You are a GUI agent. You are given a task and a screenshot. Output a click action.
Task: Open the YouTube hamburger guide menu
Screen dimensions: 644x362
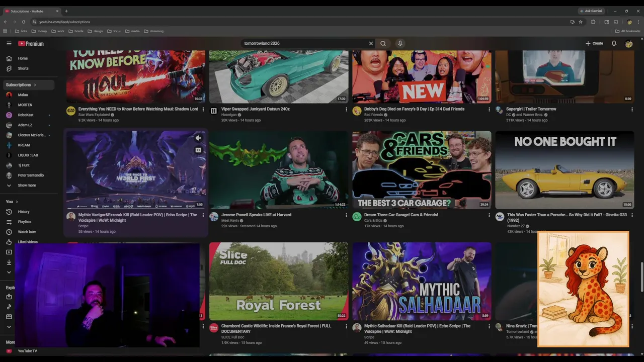coord(9,44)
